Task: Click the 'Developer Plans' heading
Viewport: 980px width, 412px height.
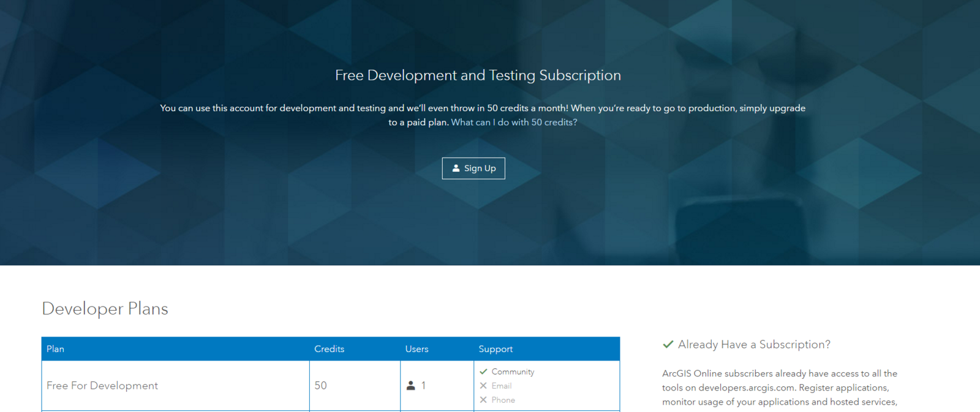Action: [105, 309]
